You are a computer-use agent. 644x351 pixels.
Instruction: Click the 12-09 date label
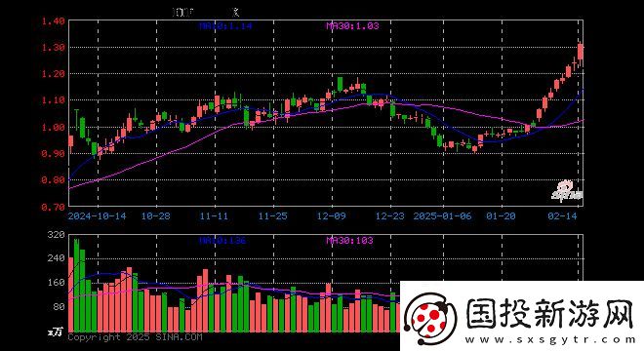tap(332, 216)
